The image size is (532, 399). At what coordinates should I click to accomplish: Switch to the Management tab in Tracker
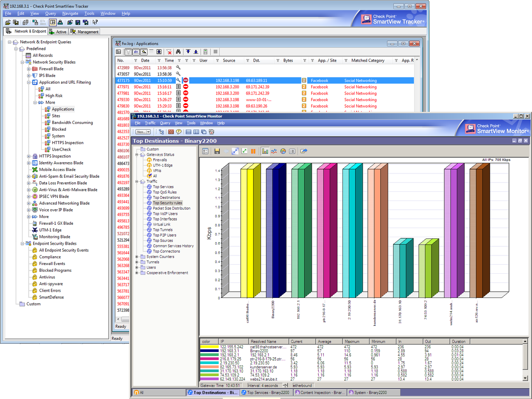pos(84,32)
